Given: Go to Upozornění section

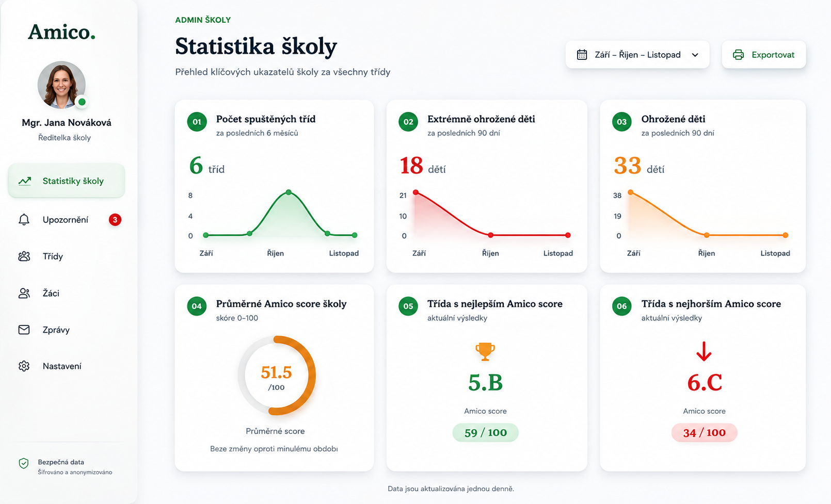Looking at the screenshot, I should 67,220.
